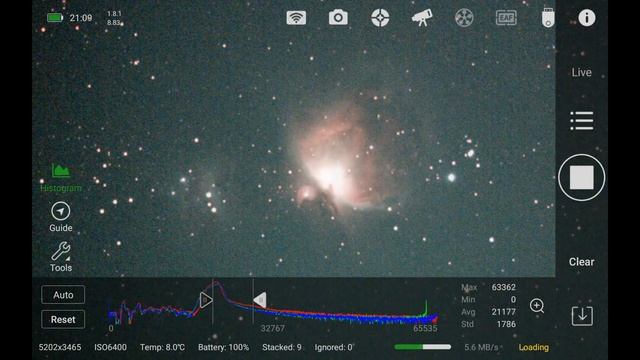Viewport: 640px width, 360px height.
Task: Click the ISO6400 status text
Action: pyautogui.click(x=110, y=347)
